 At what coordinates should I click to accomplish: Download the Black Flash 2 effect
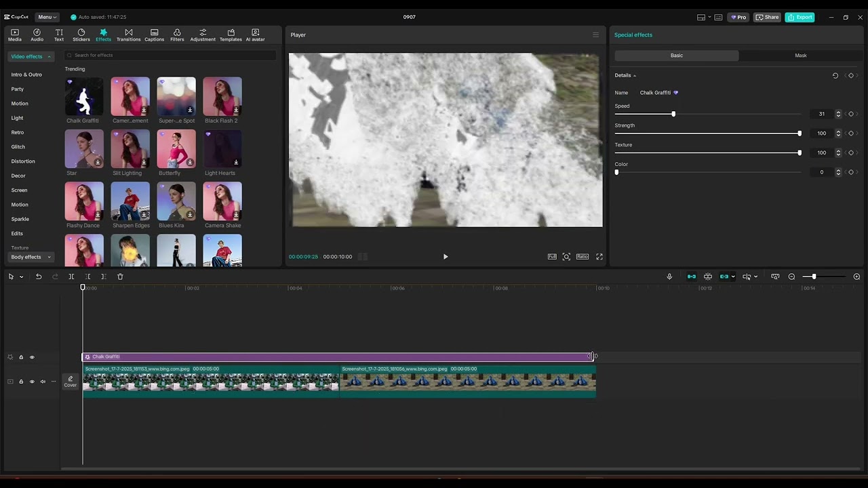point(236,110)
